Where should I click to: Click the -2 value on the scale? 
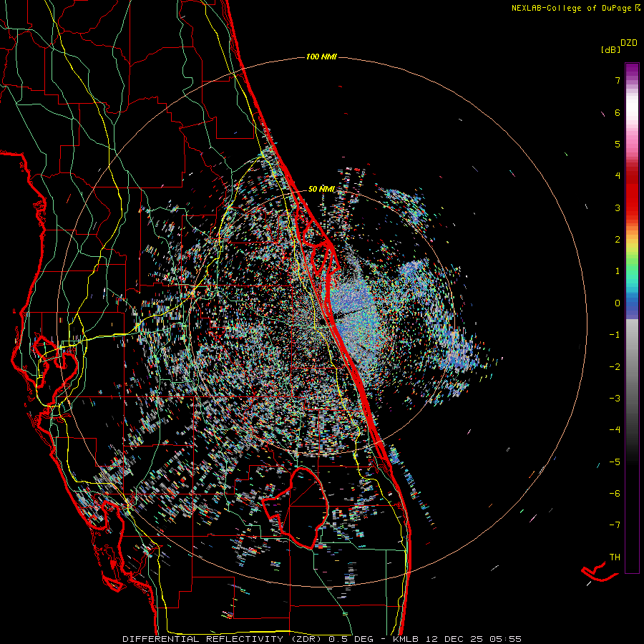click(x=615, y=366)
